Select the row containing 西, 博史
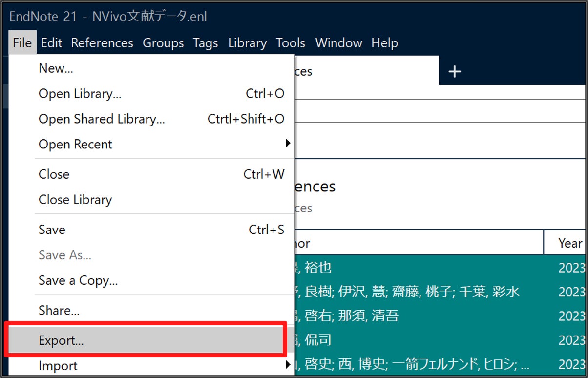588x378 pixels. point(440,364)
